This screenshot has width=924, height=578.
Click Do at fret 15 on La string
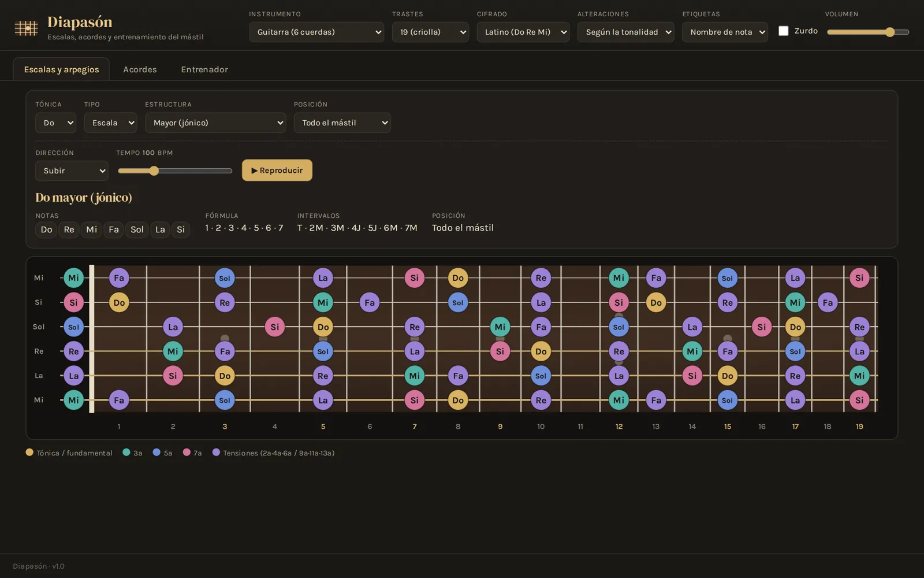coord(728,376)
